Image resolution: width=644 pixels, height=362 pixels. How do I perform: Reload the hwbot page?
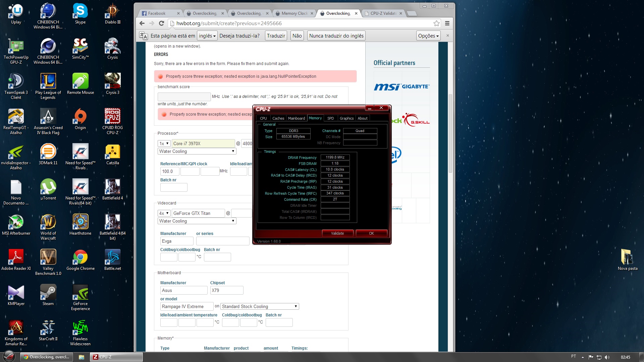[x=161, y=23]
